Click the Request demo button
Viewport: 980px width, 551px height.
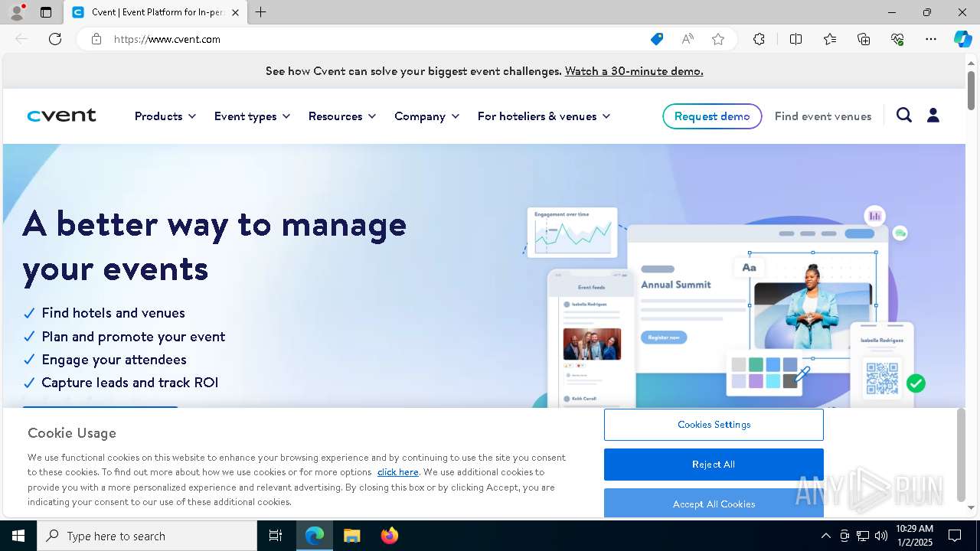[712, 116]
